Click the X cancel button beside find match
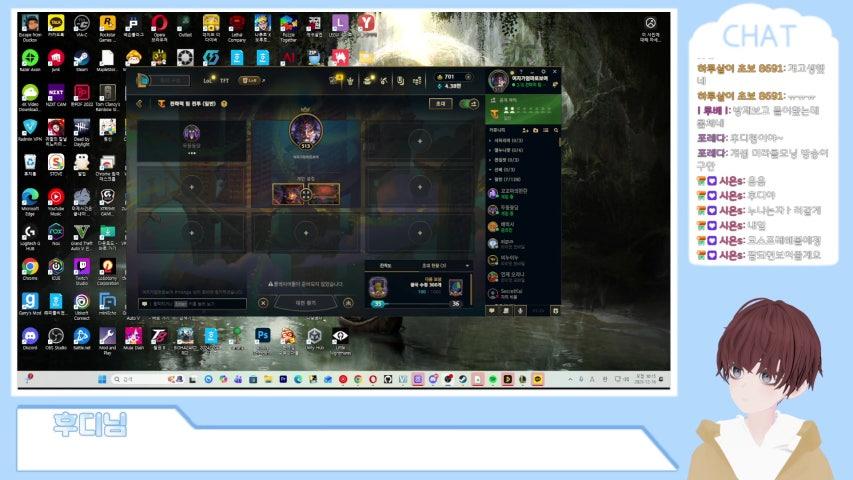The width and height of the screenshot is (853, 480). 263,303
